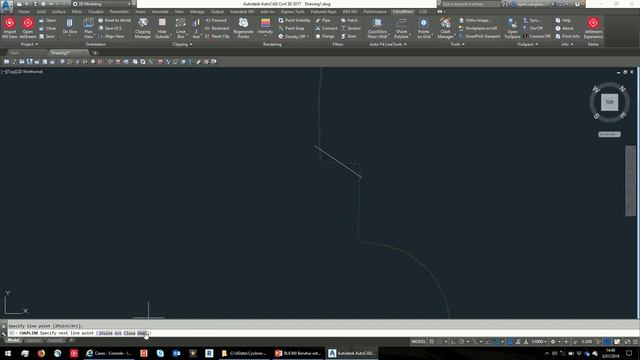
Task: Click the Steel fitter tool
Action: tap(349, 36)
